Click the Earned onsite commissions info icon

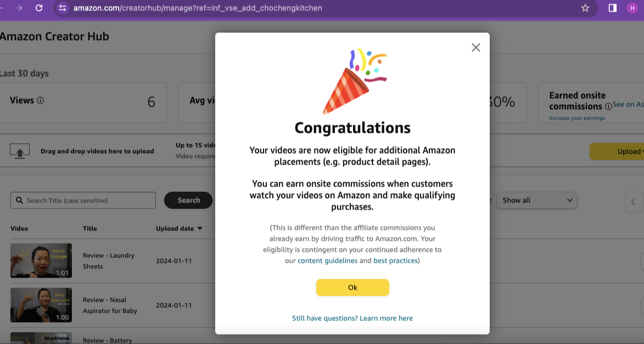coord(608,106)
